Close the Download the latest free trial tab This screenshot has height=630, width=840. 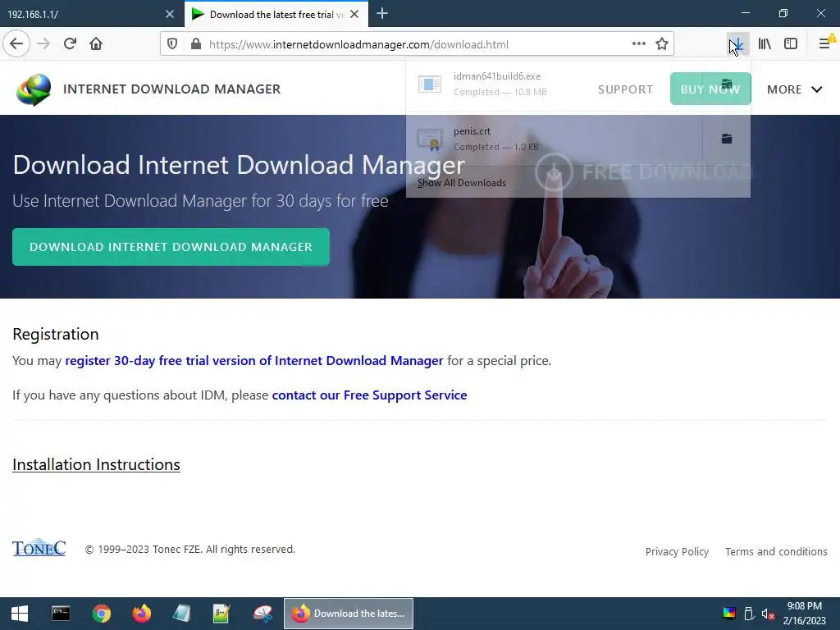click(354, 14)
